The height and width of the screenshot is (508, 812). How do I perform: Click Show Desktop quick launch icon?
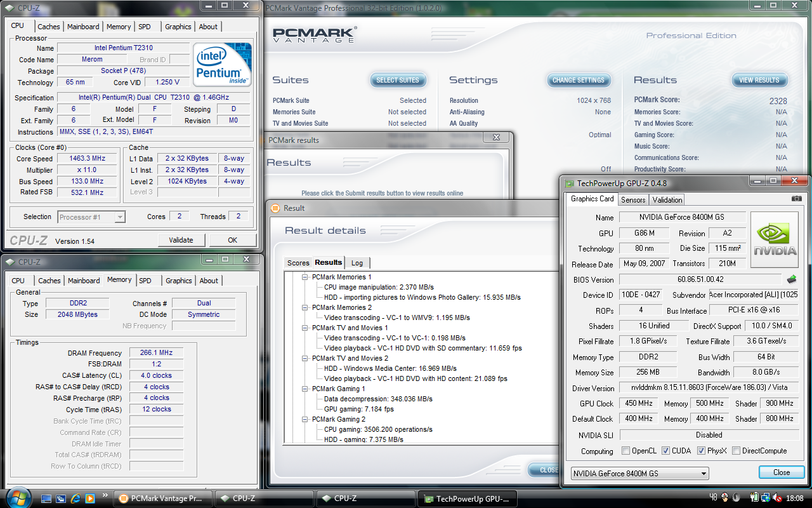coord(46,498)
